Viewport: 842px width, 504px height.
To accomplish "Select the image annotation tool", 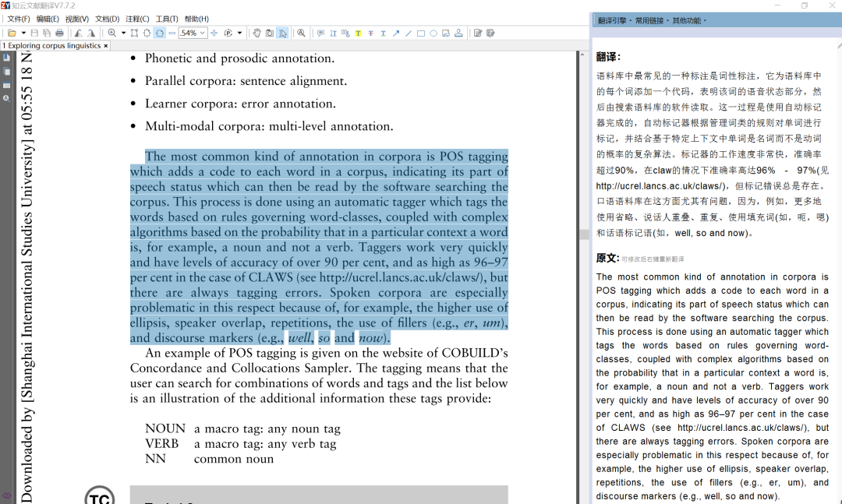I will pyautogui.click(x=446, y=33).
